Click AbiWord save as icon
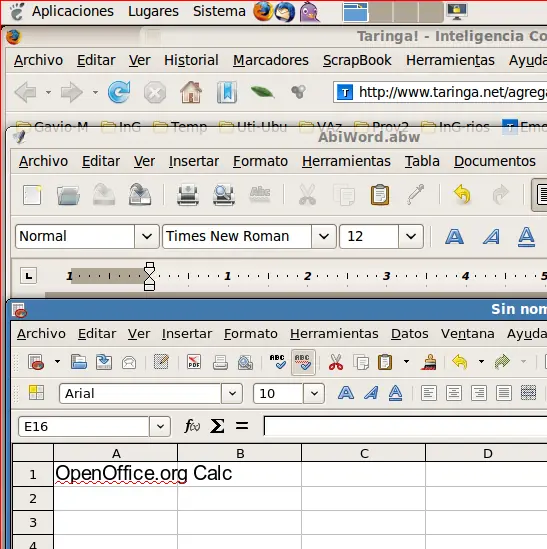The height and width of the screenshot is (549, 547). pos(140,195)
